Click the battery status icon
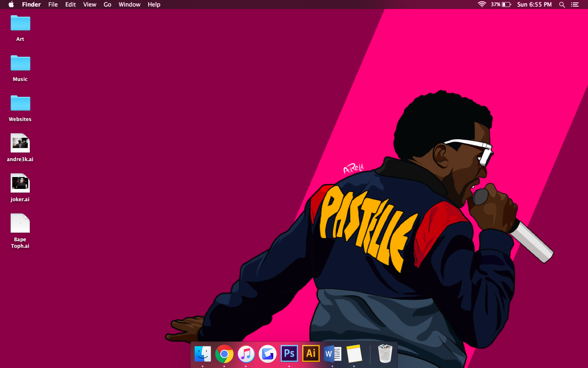This screenshot has width=588, height=368. point(501,4)
